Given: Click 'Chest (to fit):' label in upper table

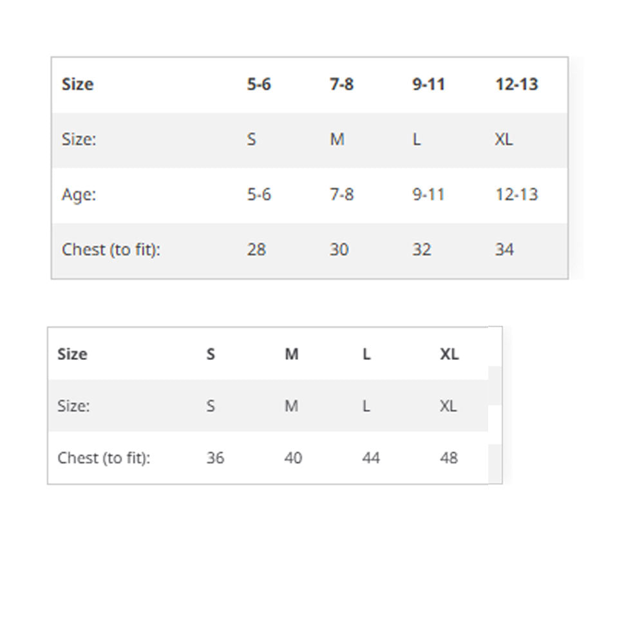Looking at the screenshot, I should 111,250.
